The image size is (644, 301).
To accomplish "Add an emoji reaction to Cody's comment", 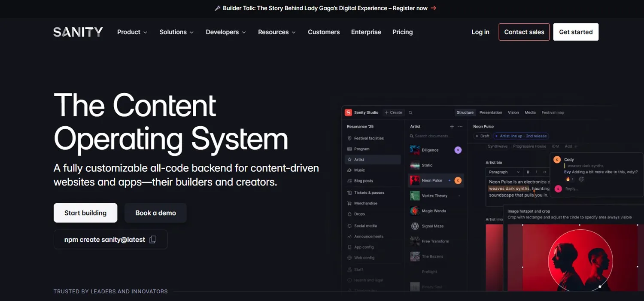I will [581, 179].
